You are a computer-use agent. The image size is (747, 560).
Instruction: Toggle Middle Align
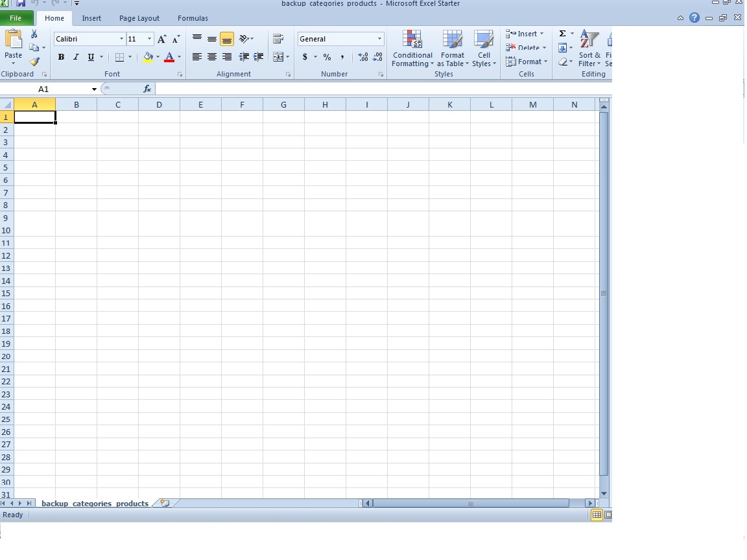211,39
